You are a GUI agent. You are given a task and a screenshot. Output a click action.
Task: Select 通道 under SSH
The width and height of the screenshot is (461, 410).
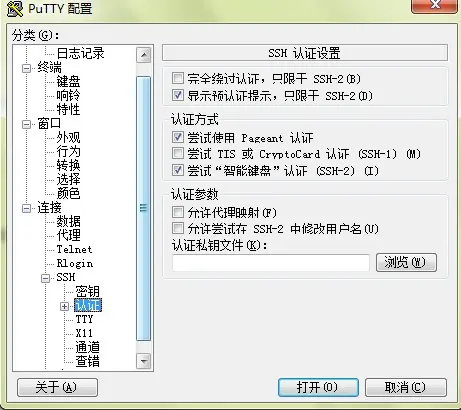87,348
